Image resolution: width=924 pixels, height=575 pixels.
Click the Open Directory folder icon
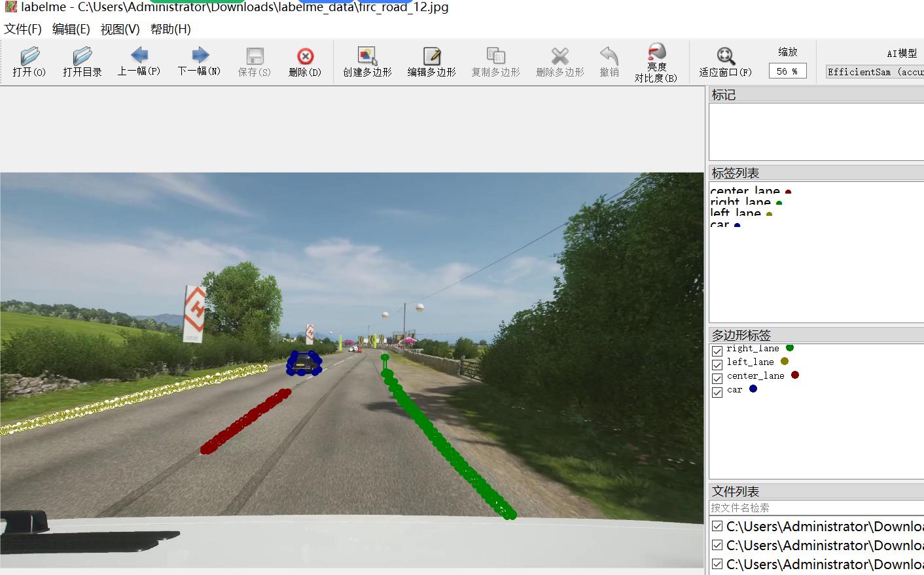click(82, 56)
